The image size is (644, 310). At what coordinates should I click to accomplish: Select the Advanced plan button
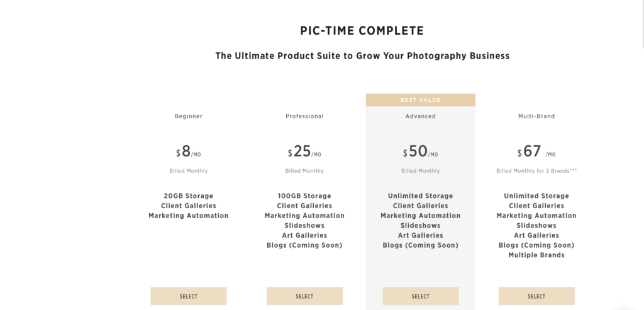point(421,296)
